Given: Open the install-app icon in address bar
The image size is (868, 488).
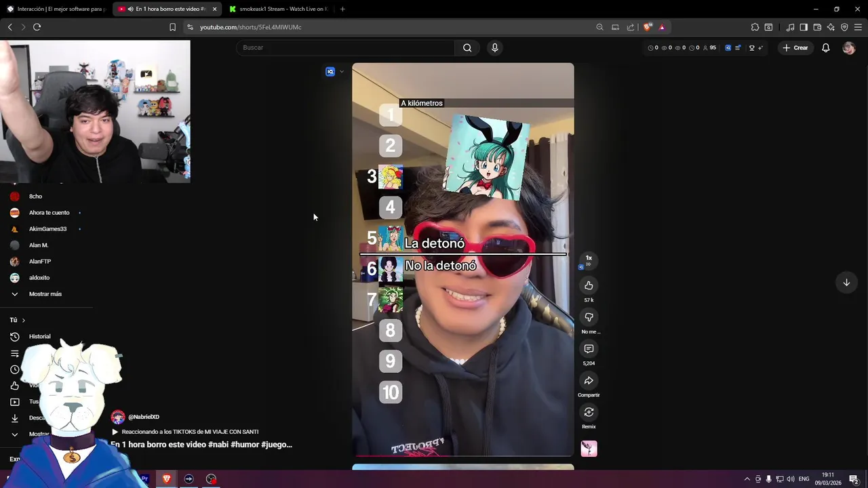Looking at the screenshot, I should (615, 27).
